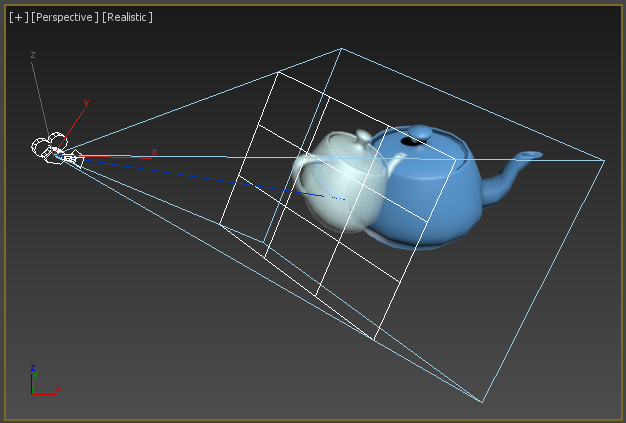
Task: Select the white teapot object
Action: click(x=343, y=188)
